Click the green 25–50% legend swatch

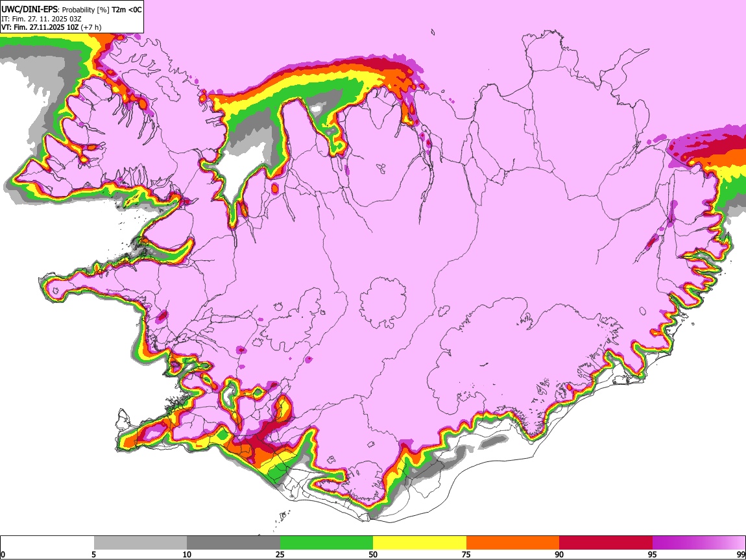(x=326, y=543)
